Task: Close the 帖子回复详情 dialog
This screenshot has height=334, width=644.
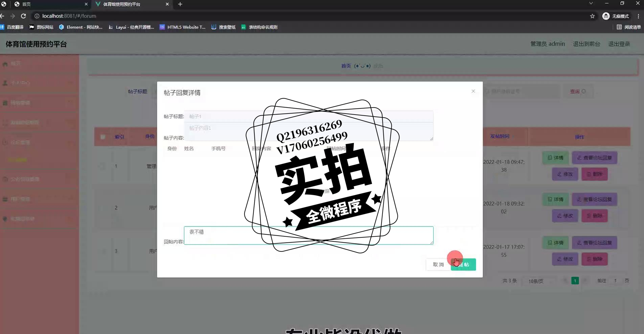Action: [473, 91]
